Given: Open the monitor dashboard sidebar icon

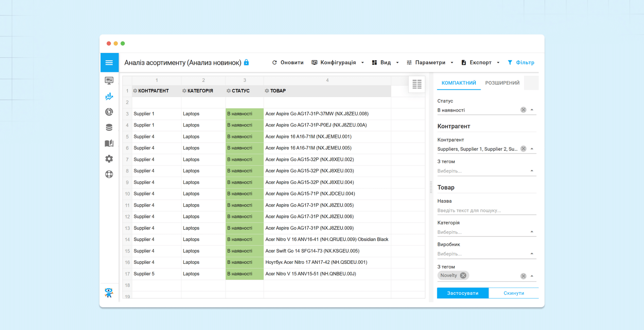Looking at the screenshot, I should [x=109, y=80].
